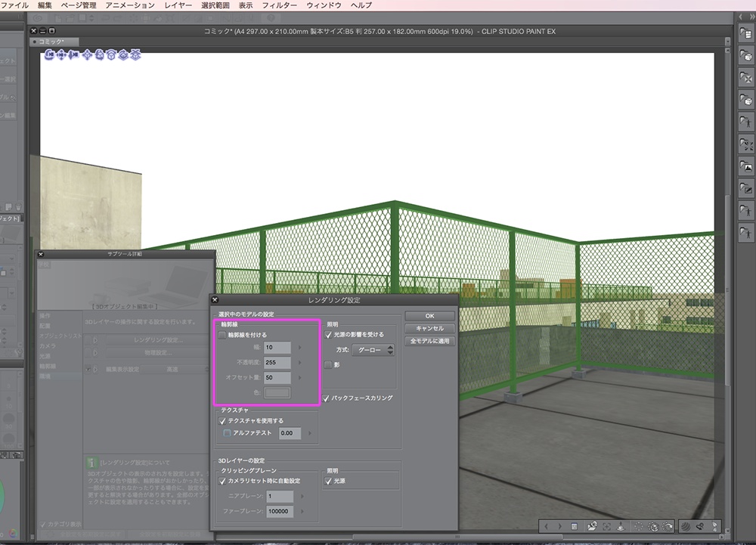Click the 全モデルに適用 button

click(x=431, y=341)
